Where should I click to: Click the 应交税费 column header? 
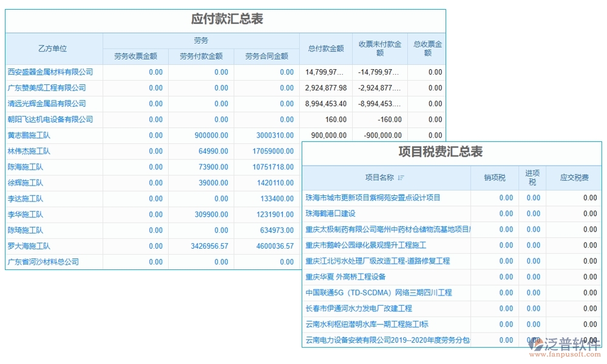[x=574, y=177]
